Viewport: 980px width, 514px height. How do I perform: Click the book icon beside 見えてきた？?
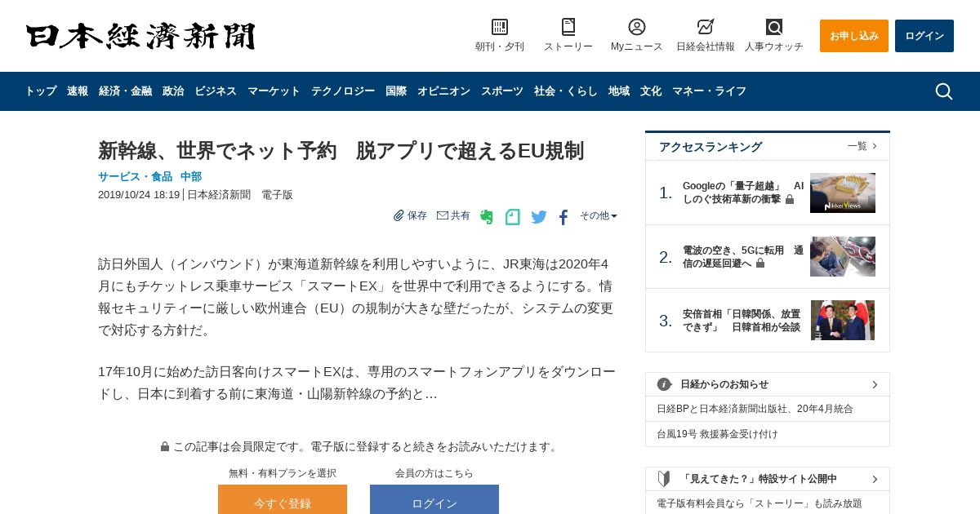click(x=665, y=479)
